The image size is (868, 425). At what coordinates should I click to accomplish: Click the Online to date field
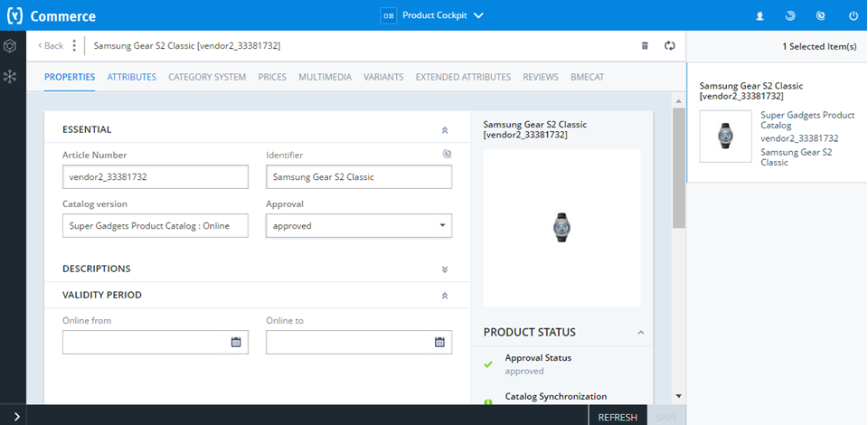click(359, 342)
